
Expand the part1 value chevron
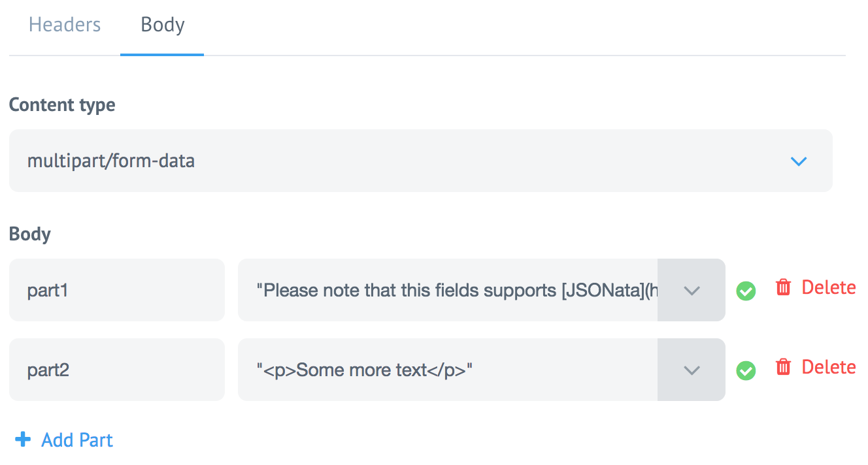[x=691, y=291]
